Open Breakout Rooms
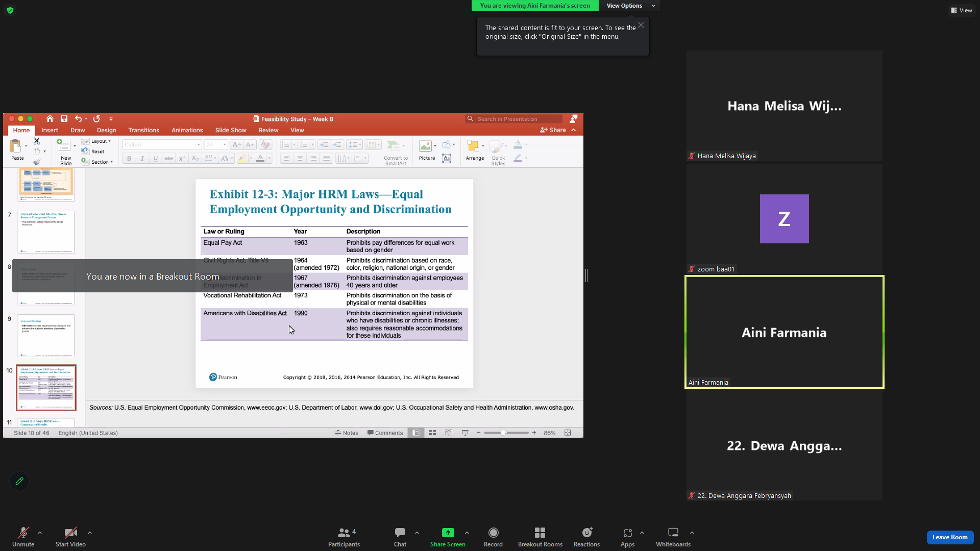980x551 pixels. coord(540,537)
